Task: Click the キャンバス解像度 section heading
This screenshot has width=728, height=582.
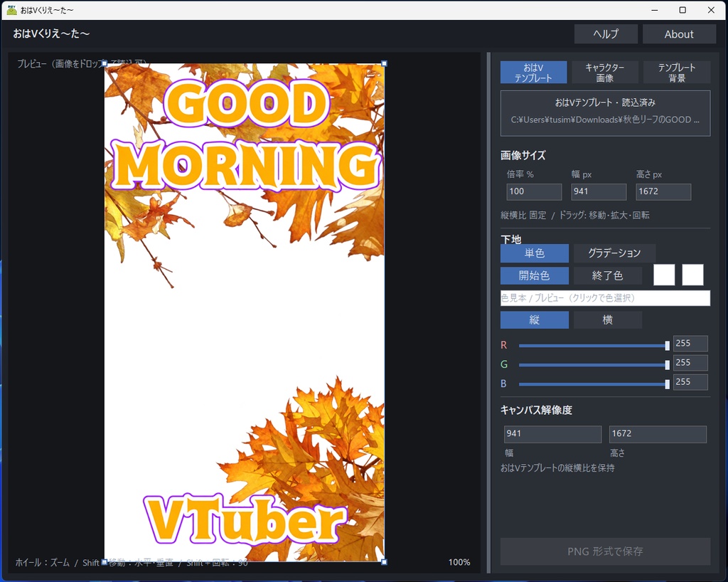Action: pyautogui.click(x=536, y=410)
